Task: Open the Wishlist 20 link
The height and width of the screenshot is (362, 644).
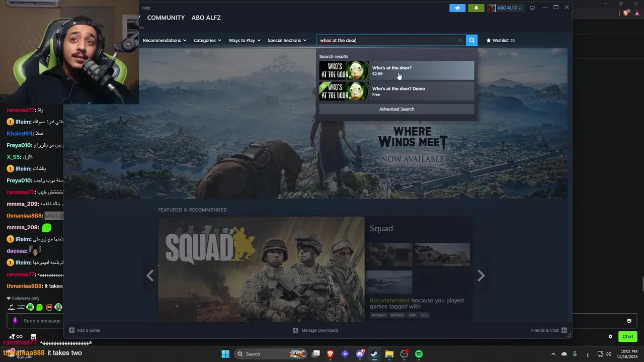Action: coord(501,40)
